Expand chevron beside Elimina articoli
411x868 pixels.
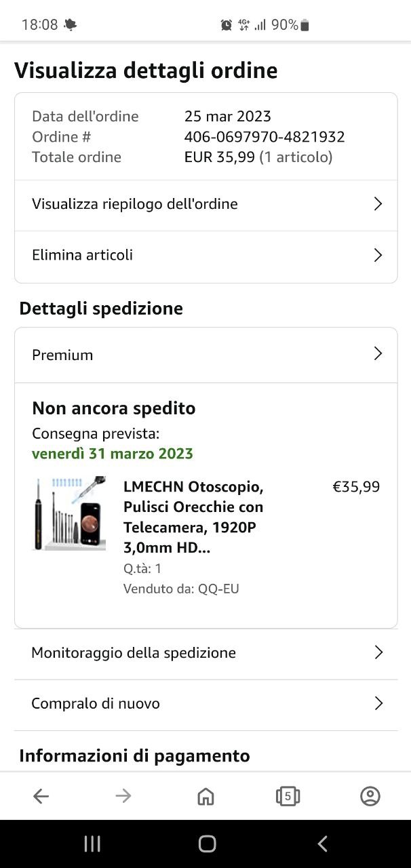point(378,255)
